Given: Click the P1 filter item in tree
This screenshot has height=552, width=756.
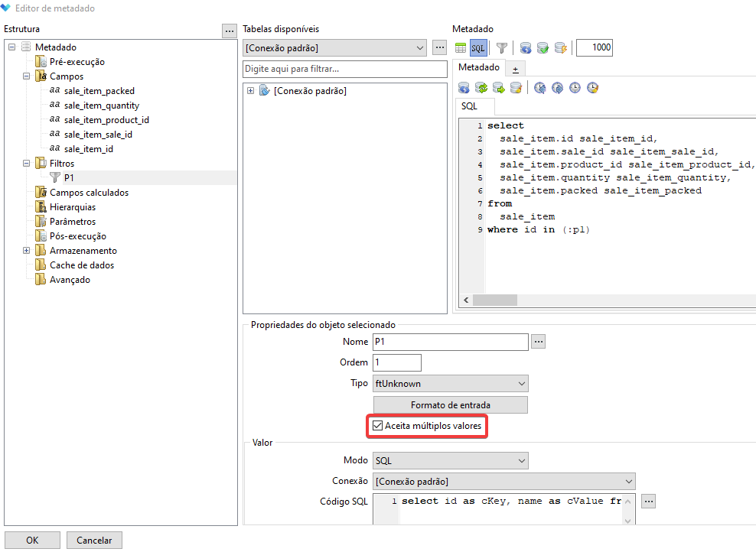Looking at the screenshot, I should pos(69,177).
